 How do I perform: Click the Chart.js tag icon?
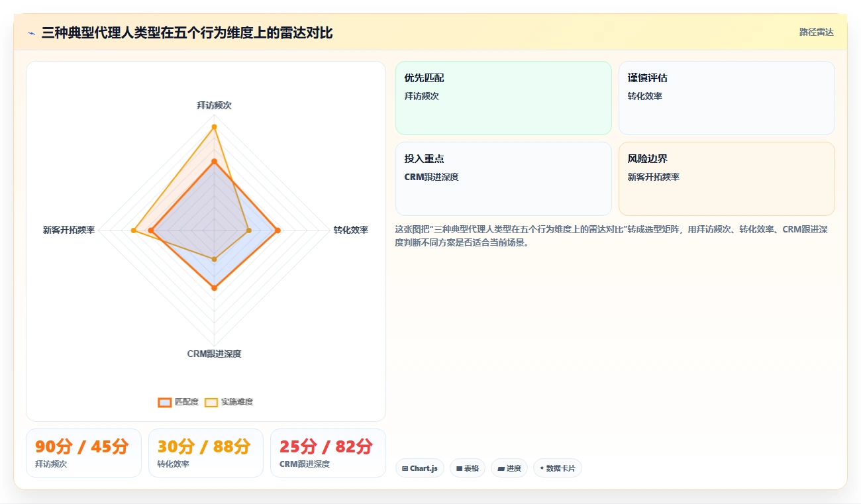click(x=405, y=468)
